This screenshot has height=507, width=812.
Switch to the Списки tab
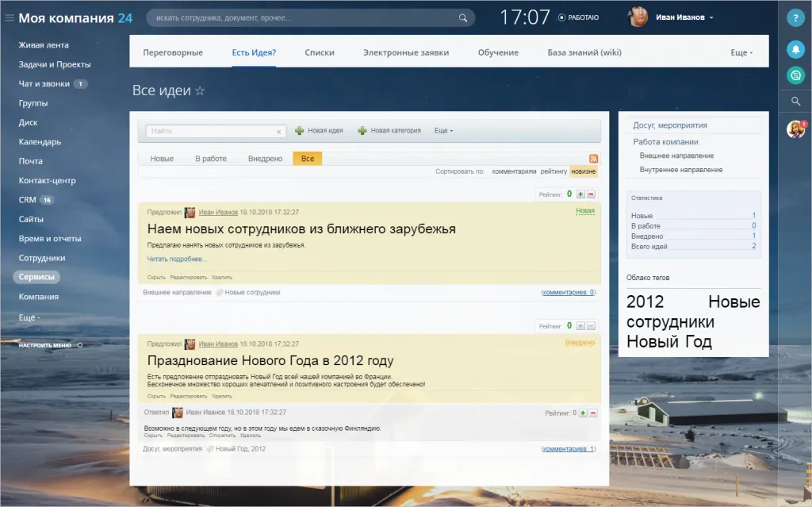coord(320,52)
